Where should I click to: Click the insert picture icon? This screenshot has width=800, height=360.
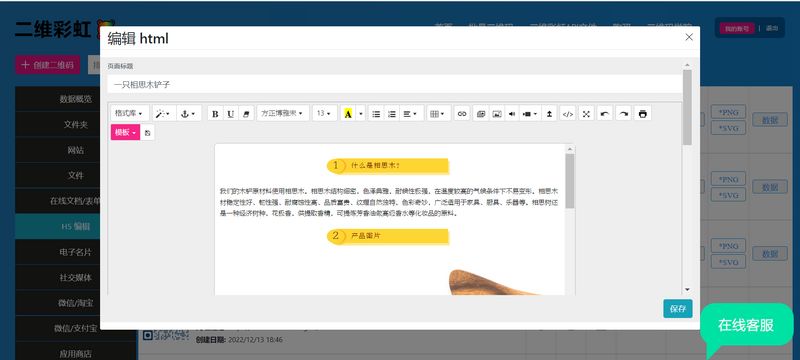[x=496, y=114]
